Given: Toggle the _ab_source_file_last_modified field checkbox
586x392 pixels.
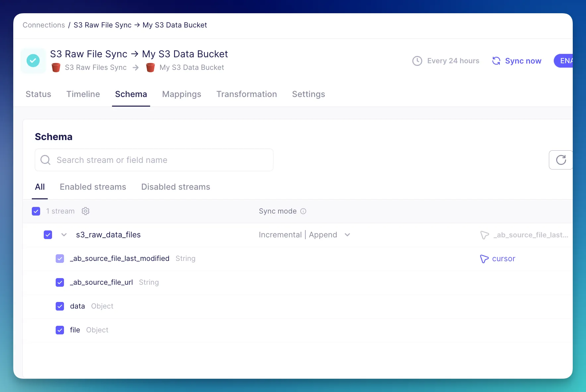Looking at the screenshot, I should [x=60, y=259].
